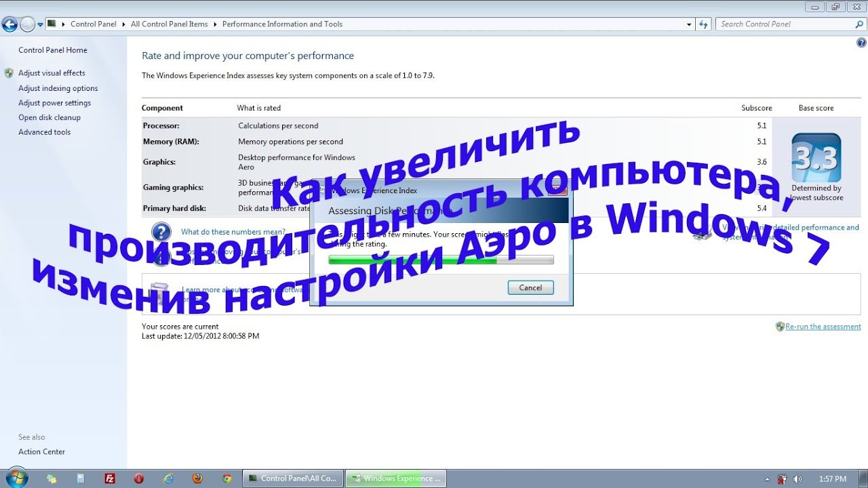Screen dimensions: 868x488
Task: Click the Control Panel icon in address bar
Action: point(52,24)
